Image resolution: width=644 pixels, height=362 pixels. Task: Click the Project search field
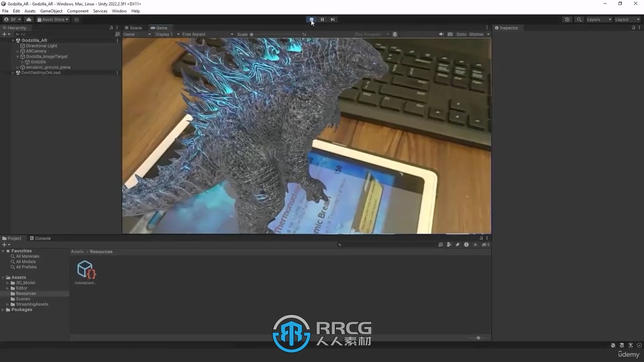[386, 245]
